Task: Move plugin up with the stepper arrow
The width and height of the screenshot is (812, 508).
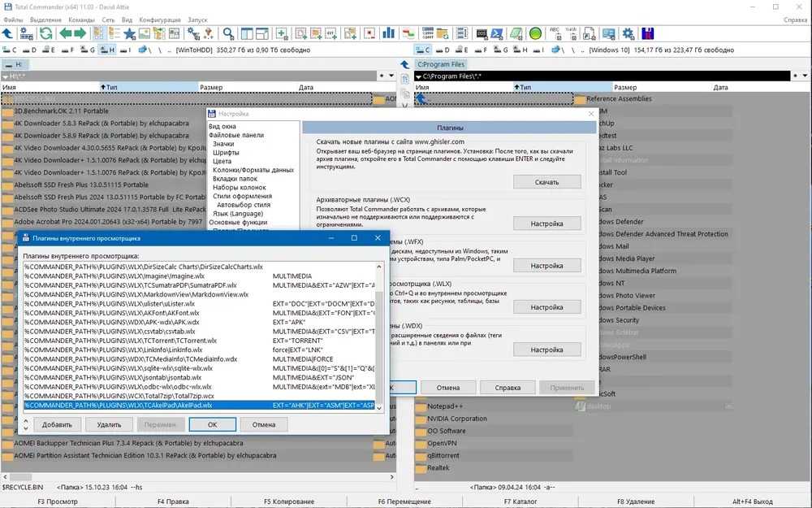Action: click(x=26, y=421)
